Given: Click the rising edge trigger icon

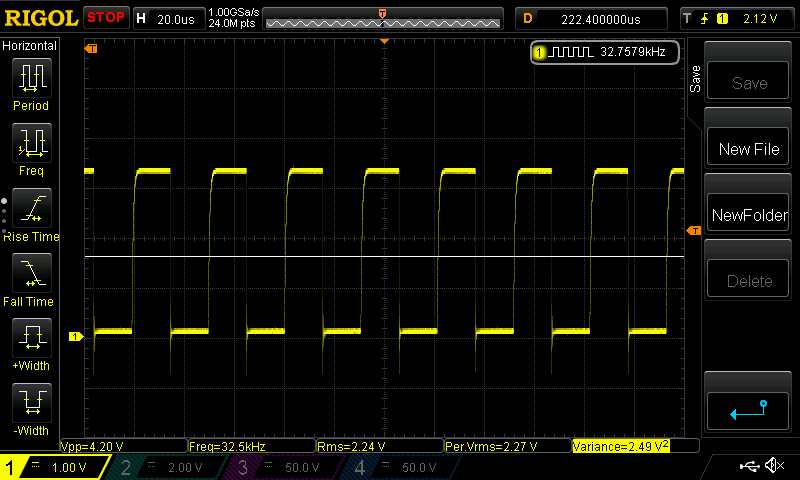Looking at the screenshot, I should pos(704,19).
